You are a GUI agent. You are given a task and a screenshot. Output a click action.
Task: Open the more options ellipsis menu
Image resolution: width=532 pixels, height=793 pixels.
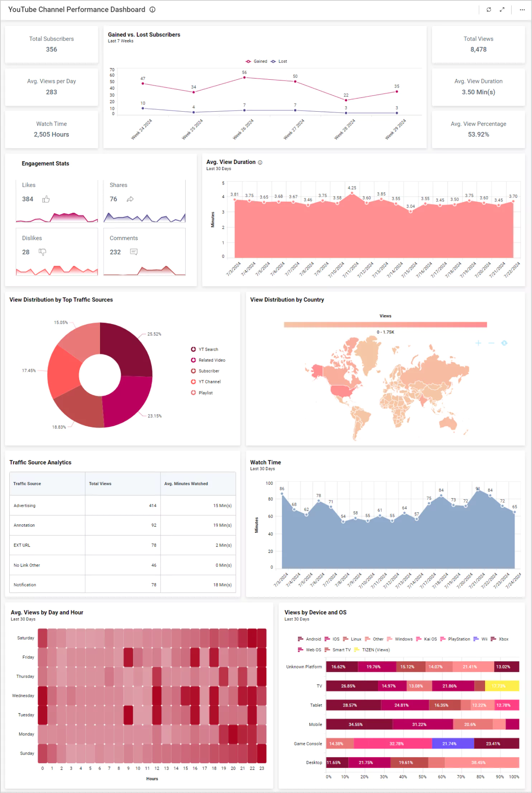[x=522, y=10]
